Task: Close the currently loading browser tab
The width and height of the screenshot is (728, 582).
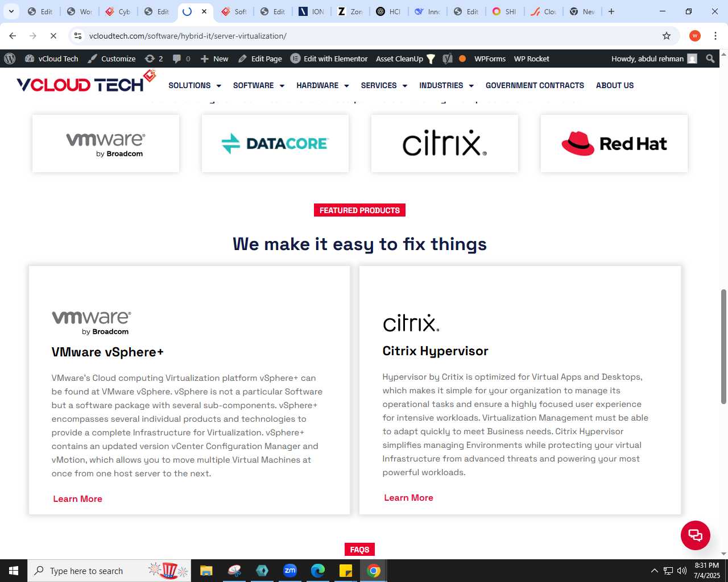Action: 204,11
